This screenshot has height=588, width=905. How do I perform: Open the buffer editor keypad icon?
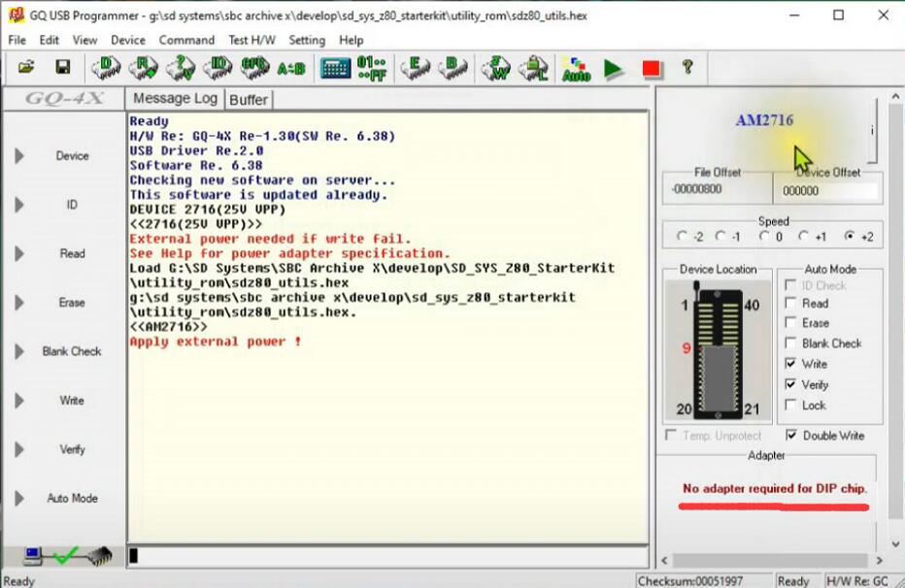tap(335, 69)
